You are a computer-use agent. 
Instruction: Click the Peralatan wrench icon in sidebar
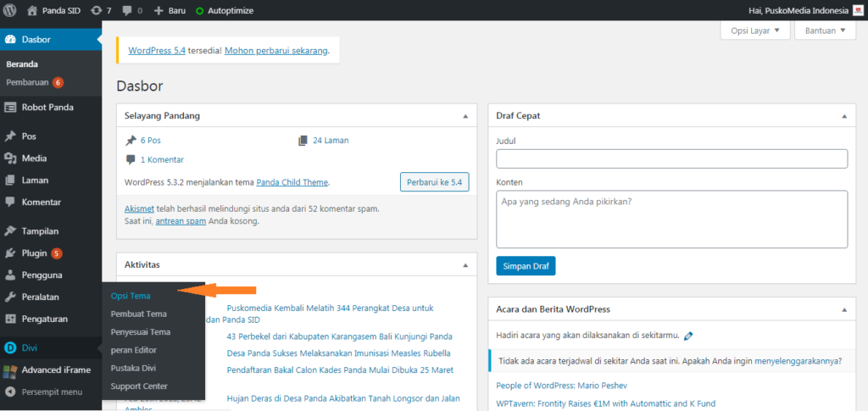coord(10,297)
